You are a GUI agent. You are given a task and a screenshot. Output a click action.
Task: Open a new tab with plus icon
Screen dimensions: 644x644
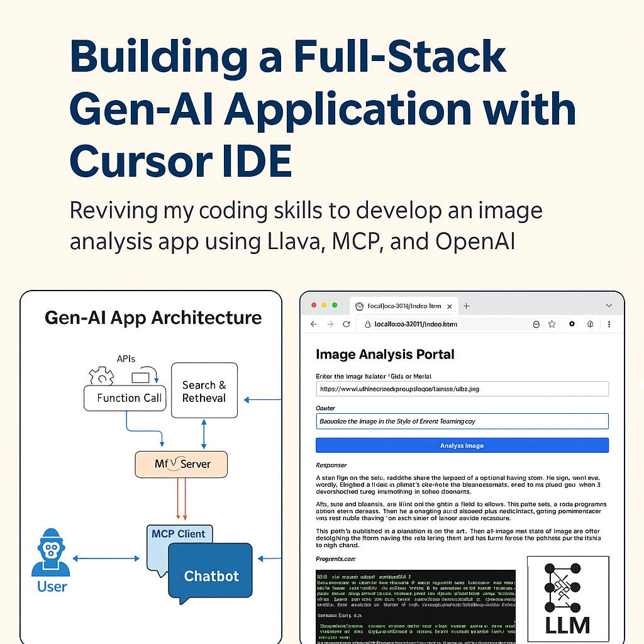(x=466, y=306)
